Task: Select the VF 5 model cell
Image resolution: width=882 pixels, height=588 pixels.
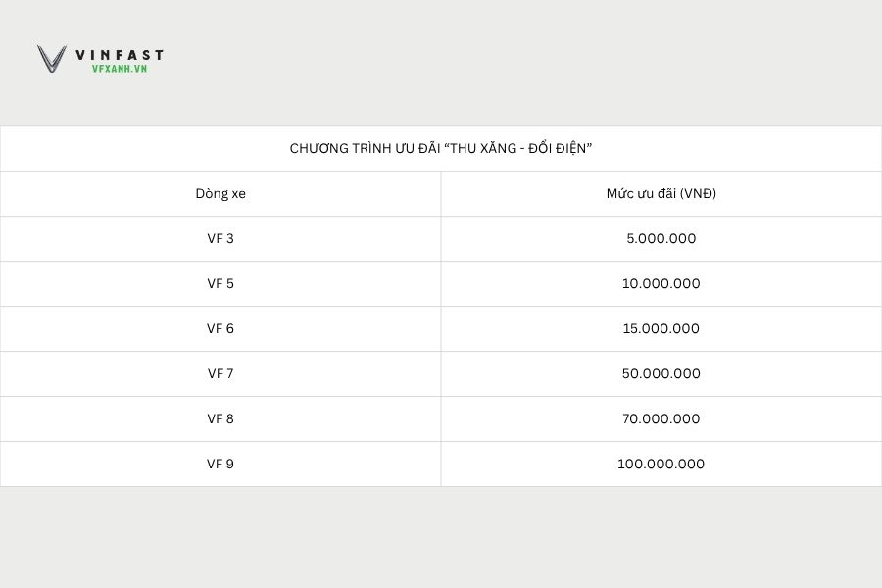Action: click(x=220, y=283)
